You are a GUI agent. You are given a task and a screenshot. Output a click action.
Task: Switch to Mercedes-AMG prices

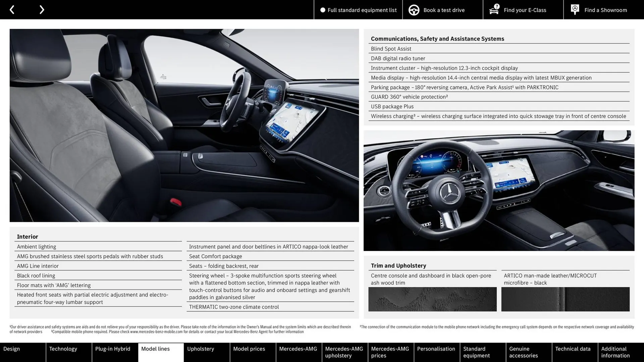(390, 352)
